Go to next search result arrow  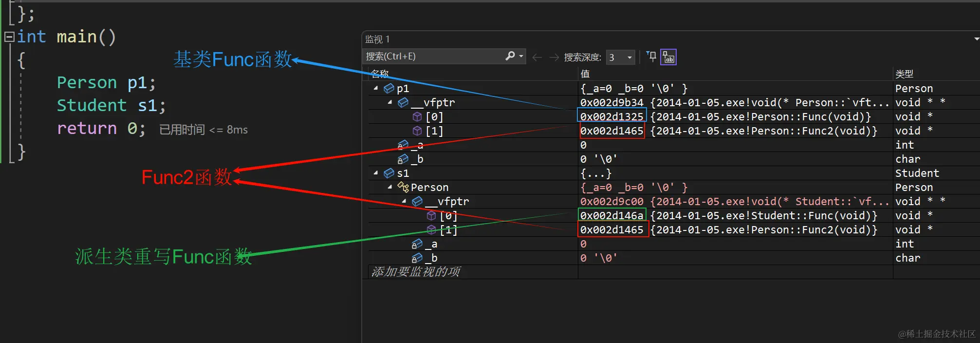pos(554,57)
